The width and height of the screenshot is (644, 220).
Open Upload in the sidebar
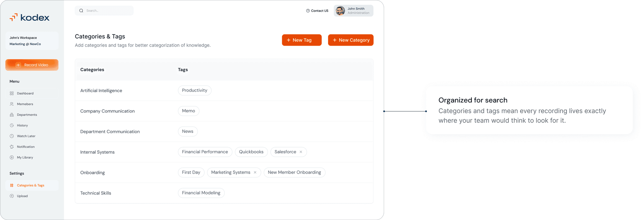[32, 196]
